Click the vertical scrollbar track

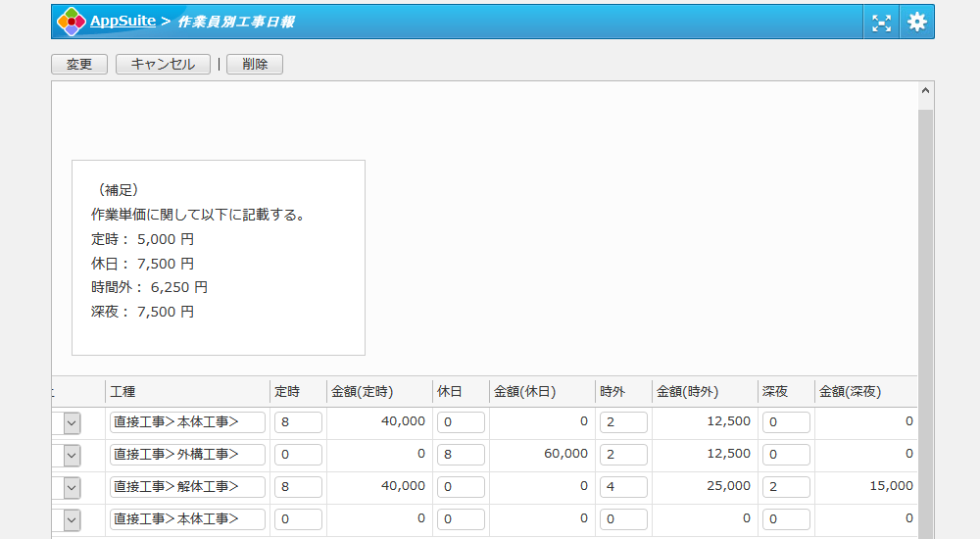click(925, 294)
